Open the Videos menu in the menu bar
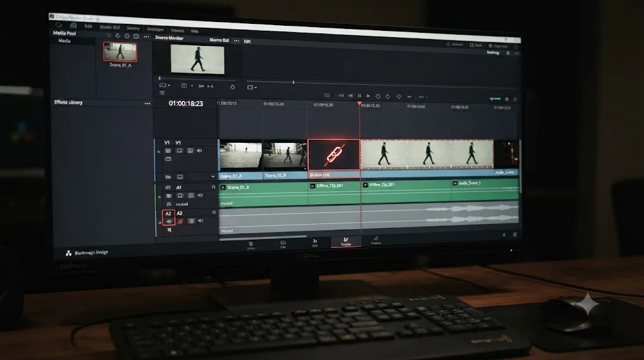 point(177,30)
